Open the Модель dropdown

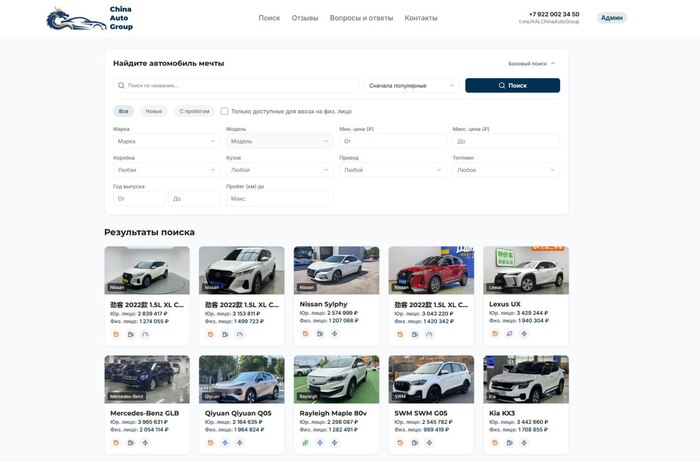click(279, 141)
